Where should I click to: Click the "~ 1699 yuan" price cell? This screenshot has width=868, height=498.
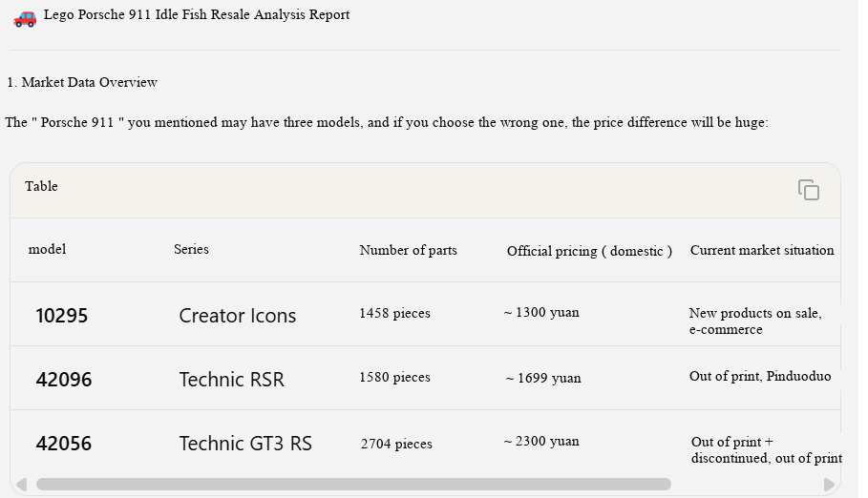click(543, 378)
